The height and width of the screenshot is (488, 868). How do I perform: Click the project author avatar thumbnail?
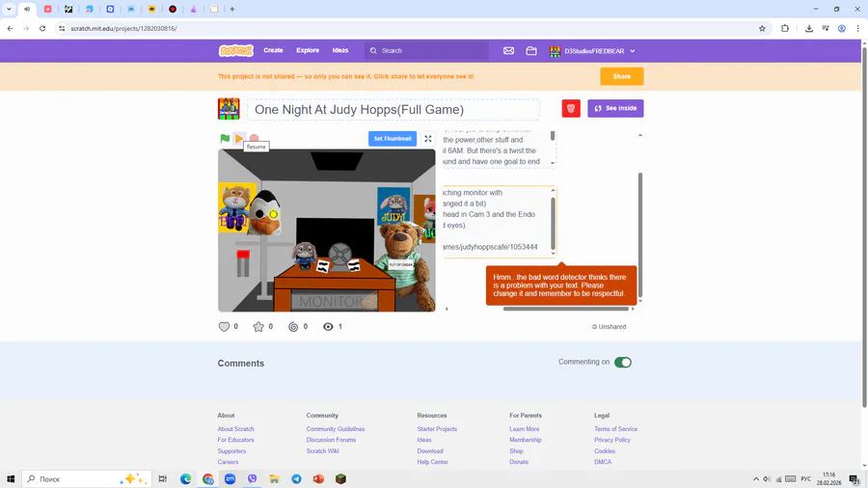click(x=229, y=109)
